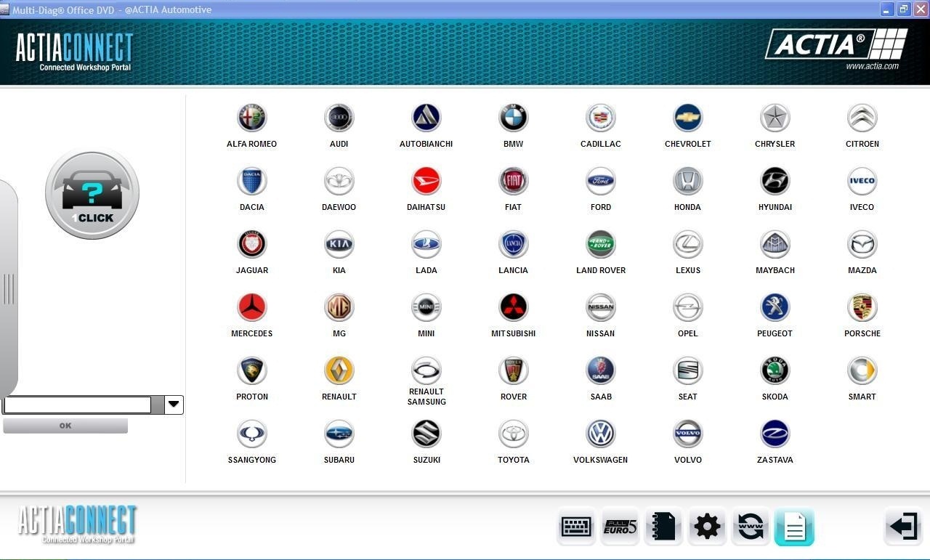Choose the Daihatsu brand icon

click(426, 181)
